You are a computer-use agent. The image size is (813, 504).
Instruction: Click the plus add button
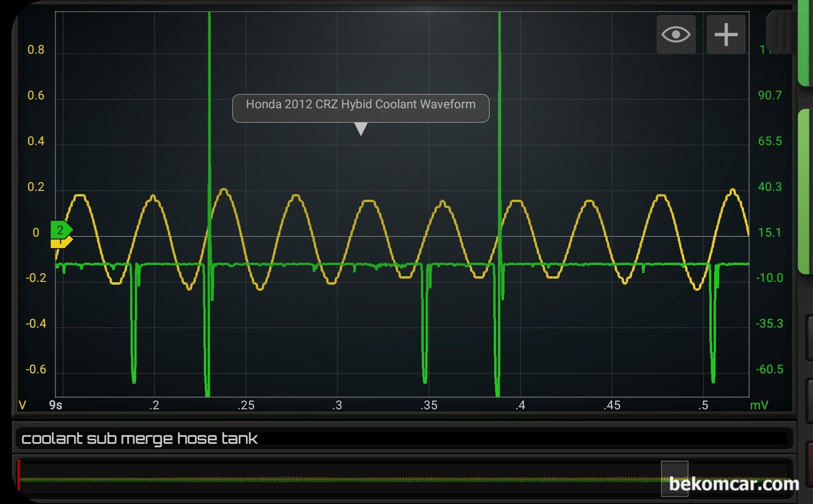tap(726, 35)
